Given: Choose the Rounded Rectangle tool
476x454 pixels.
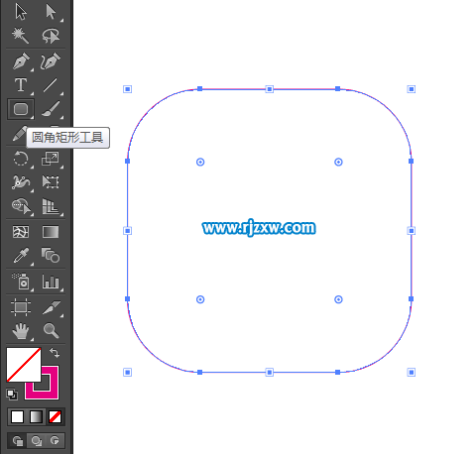Looking at the screenshot, I should 21,109.
